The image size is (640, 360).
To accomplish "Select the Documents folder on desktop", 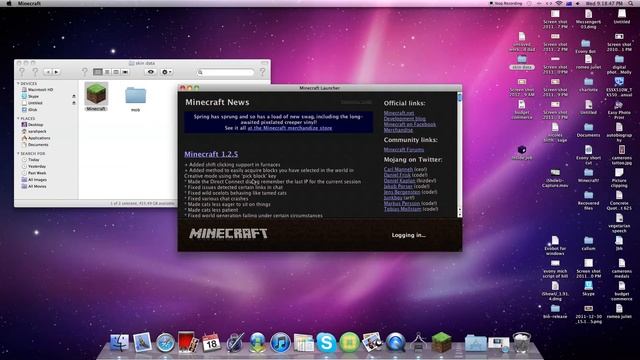I will (x=588, y=130).
